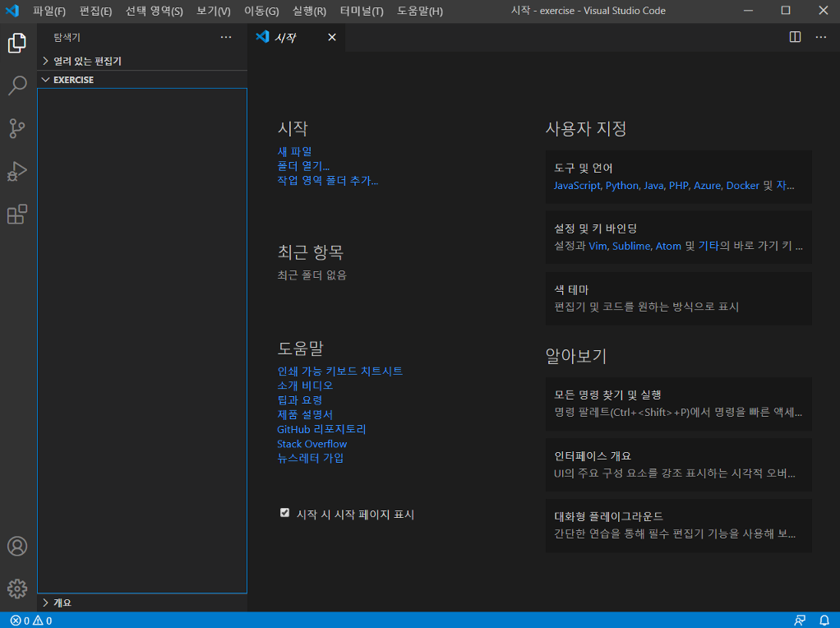Open the GitHub 리포지토리 link
This screenshot has width=840, height=628.
pos(321,429)
